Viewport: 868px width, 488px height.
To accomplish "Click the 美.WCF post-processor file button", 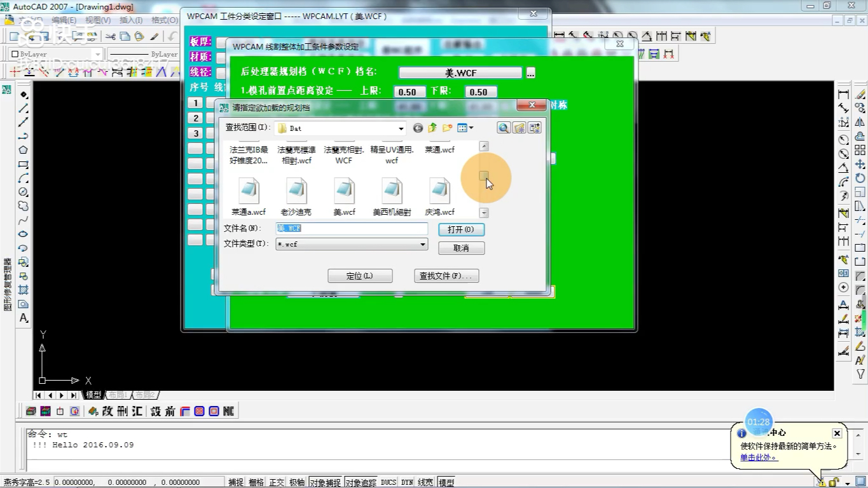I will pyautogui.click(x=460, y=73).
